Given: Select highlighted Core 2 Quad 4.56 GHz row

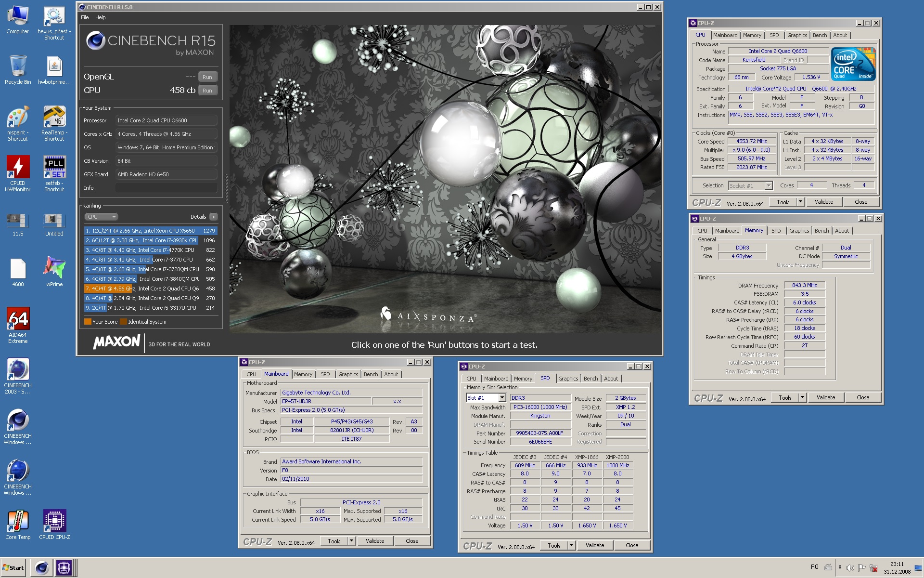Looking at the screenshot, I should point(150,289).
